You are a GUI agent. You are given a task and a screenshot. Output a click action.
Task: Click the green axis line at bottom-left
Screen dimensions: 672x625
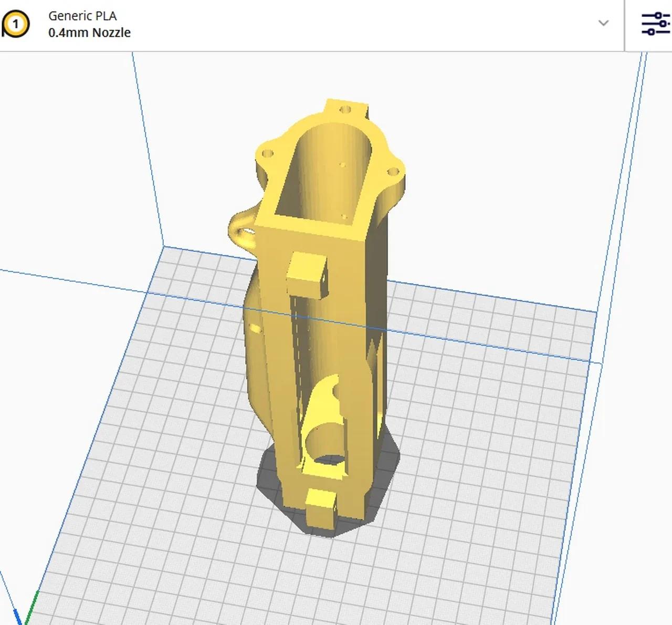point(31,609)
